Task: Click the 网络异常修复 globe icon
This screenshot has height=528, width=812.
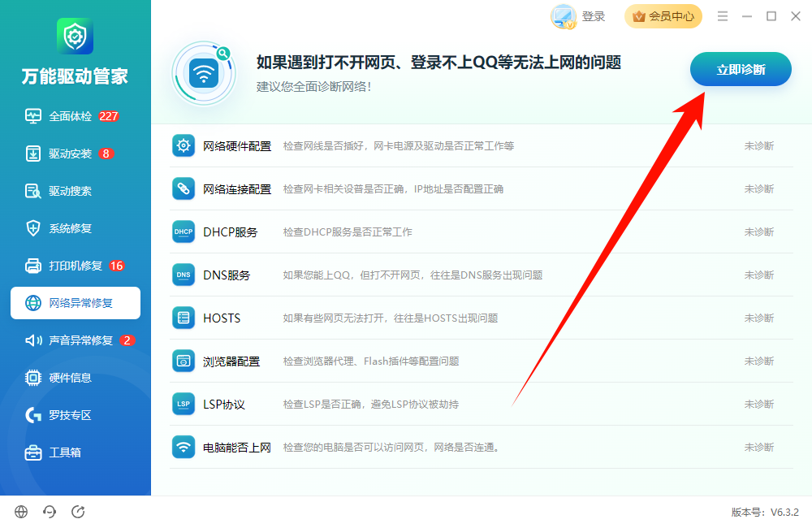Action: 33,303
